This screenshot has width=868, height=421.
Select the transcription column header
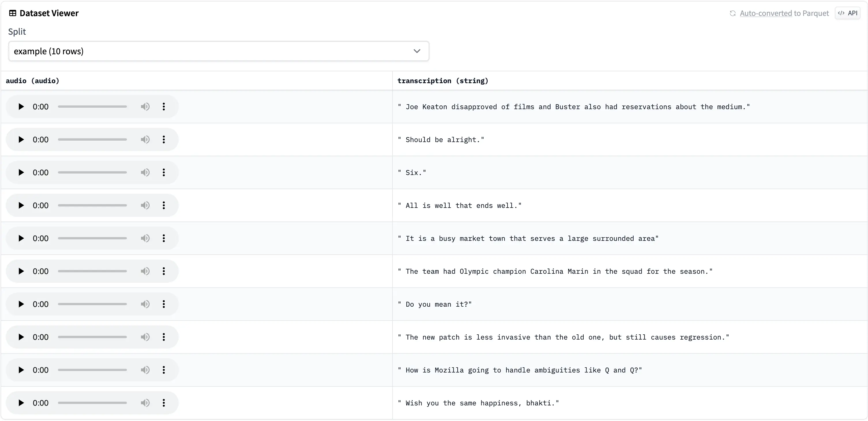(x=442, y=81)
